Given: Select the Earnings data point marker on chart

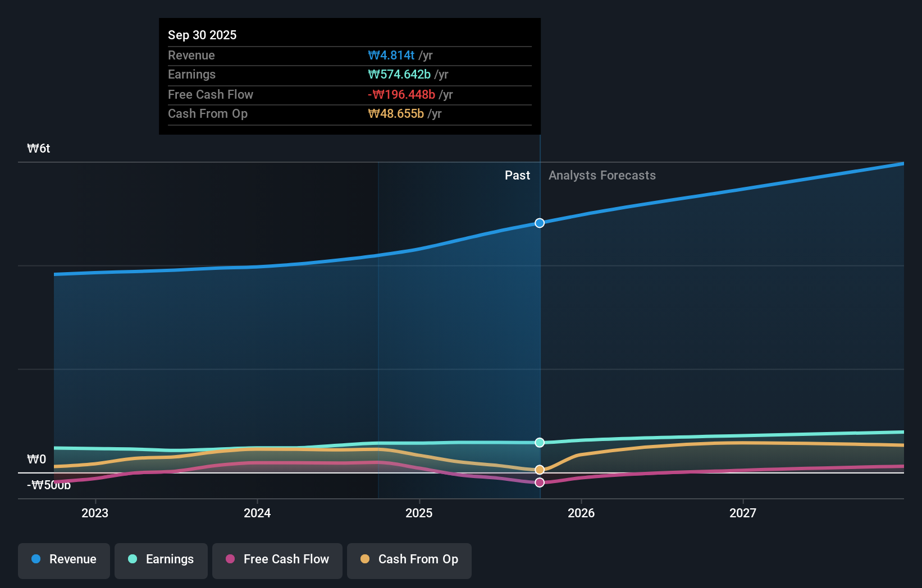Looking at the screenshot, I should pyautogui.click(x=539, y=443).
